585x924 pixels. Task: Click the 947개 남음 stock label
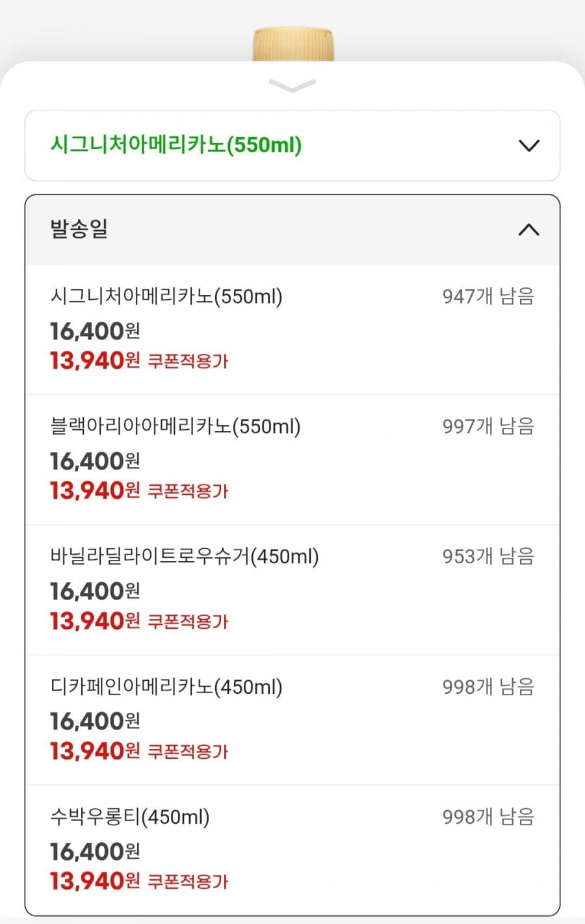[x=488, y=297]
